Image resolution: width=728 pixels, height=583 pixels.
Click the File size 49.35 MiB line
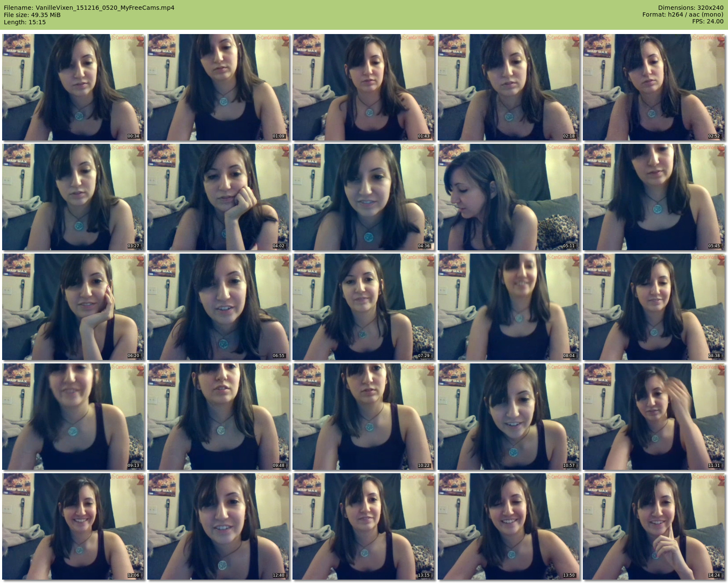point(32,15)
